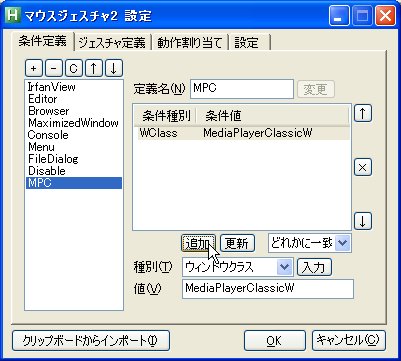The width and height of the screenshot is (401, 361).
Task: Move condition row up with the up arrow
Action: point(363,114)
